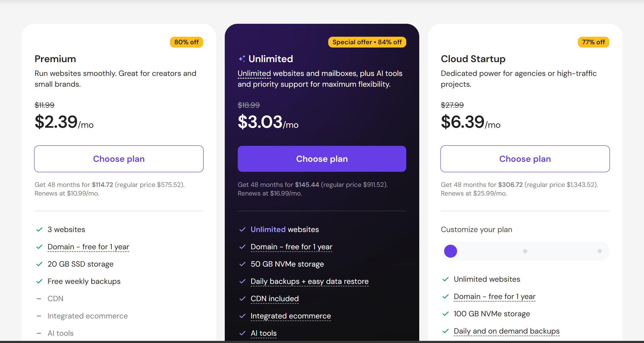Click Daily and on demand backups link

[507, 331]
